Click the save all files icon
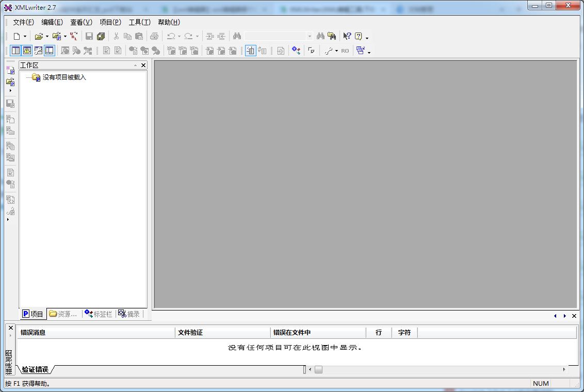Image resolution: width=584 pixels, height=392 pixels. coord(101,36)
